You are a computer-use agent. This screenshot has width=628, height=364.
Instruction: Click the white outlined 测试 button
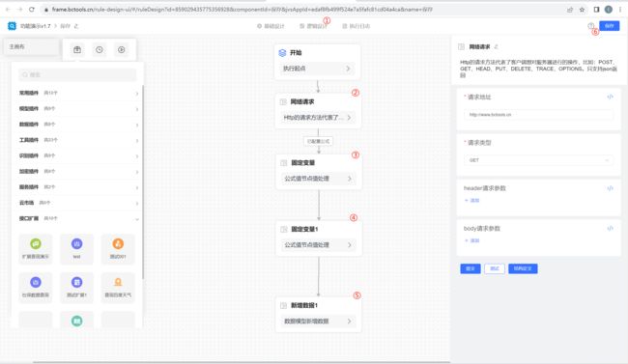(x=495, y=268)
